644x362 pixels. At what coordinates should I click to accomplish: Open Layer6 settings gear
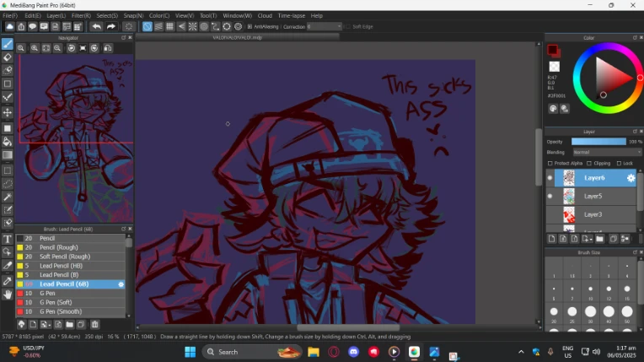[631, 178]
